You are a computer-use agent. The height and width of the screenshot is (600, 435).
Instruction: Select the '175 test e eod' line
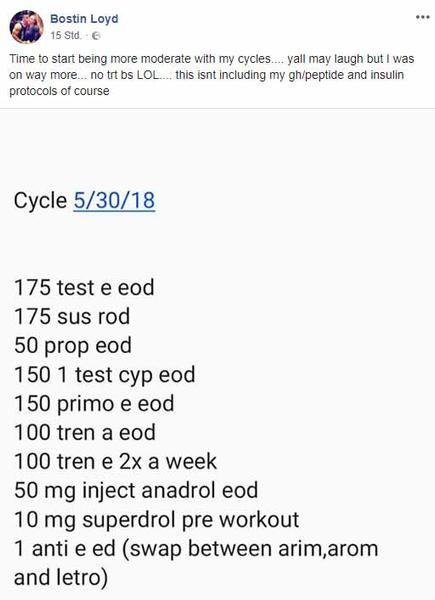pos(84,287)
